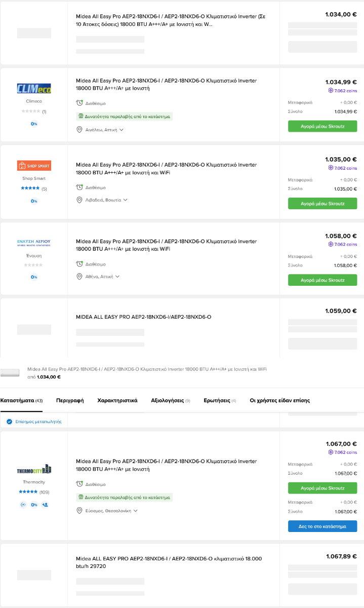Click coins icon under price 1.034,99 €
Image resolution: width=364 pixels, height=608 pixels.
[331, 91]
